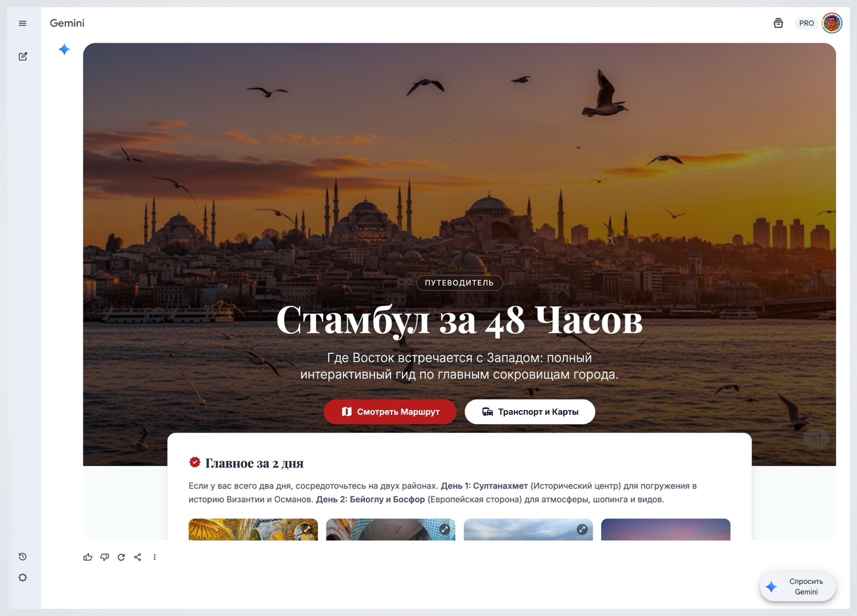Click the ПУТЕВОДИТЕЛЬ label pill
This screenshot has width=857, height=616.
point(459,283)
